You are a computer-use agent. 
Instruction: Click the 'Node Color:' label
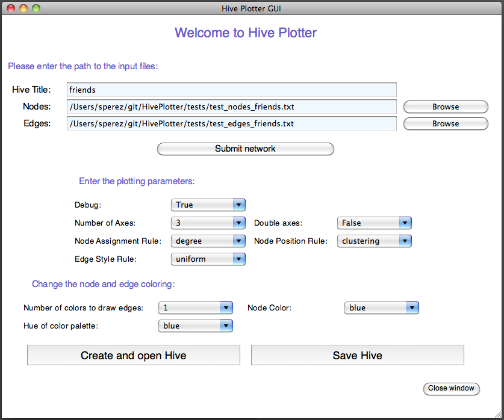click(269, 307)
